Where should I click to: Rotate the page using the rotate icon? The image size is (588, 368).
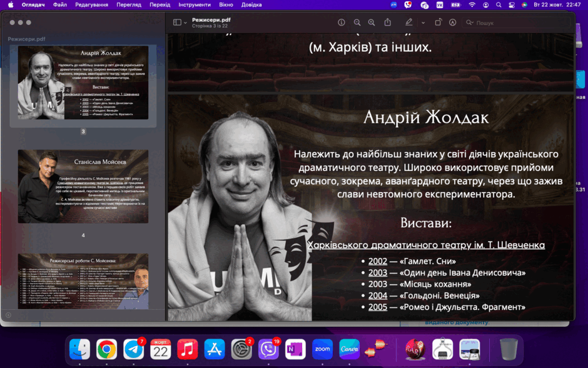coord(438,23)
